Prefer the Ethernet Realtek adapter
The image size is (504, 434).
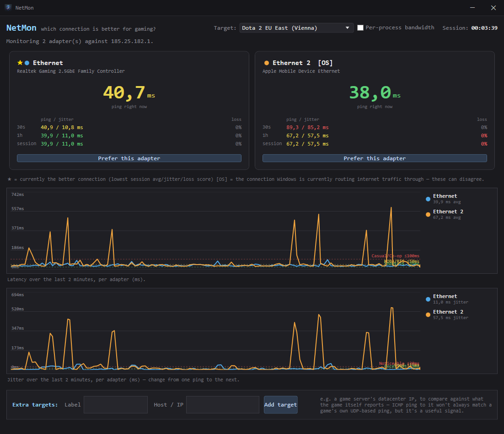click(129, 158)
